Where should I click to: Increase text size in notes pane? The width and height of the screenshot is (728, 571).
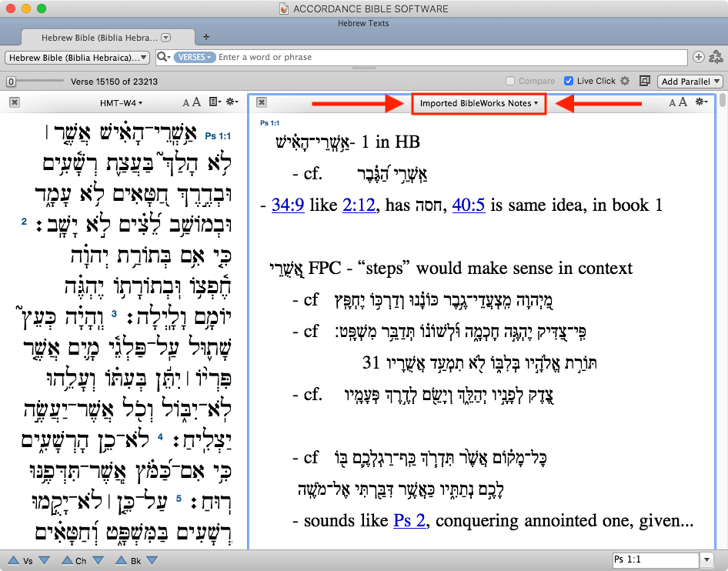point(683,102)
